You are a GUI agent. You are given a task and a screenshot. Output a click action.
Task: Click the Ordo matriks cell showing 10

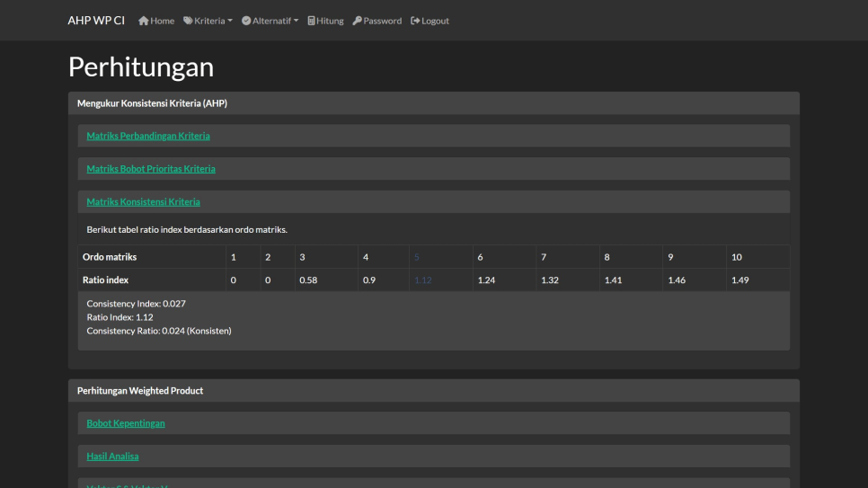pos(737,257)
